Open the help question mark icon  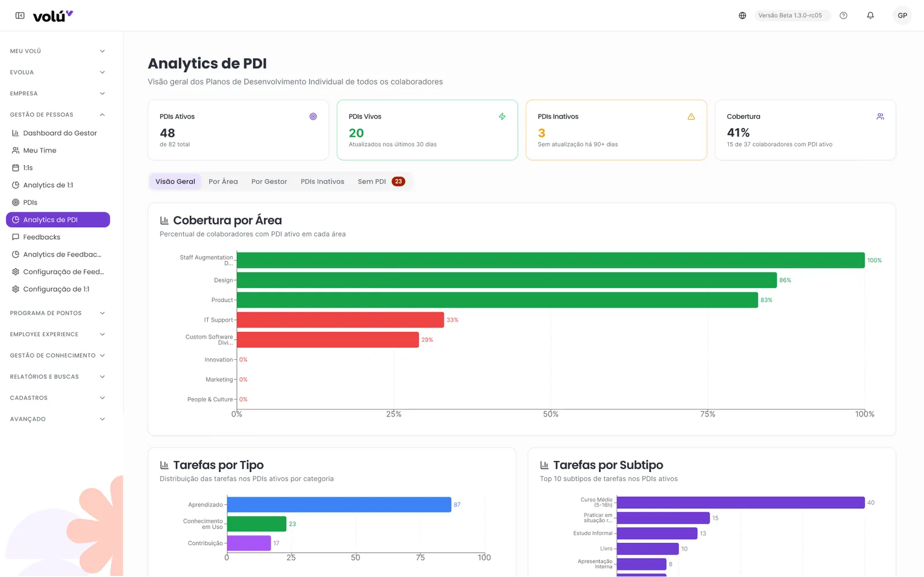(x=844, y=16)
